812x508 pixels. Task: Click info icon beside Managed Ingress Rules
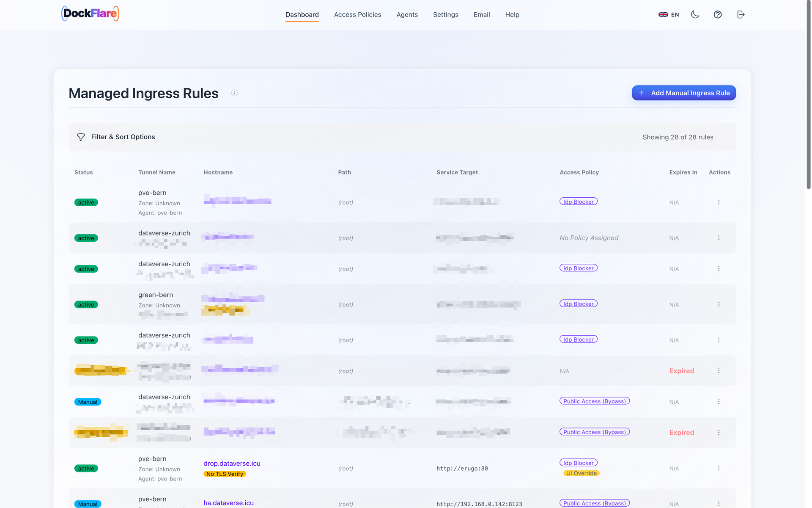(x=235, y=93)
